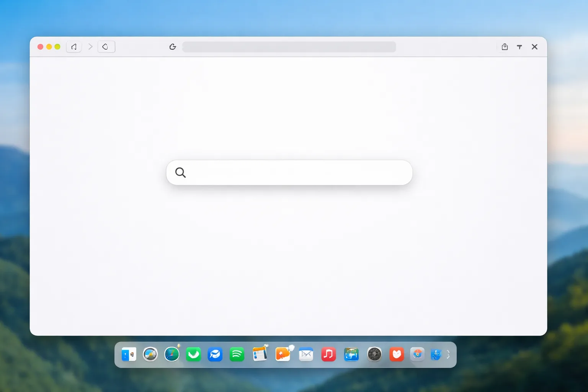Launch Spotify from the dock
588x392 pixels.
point(237,354)
